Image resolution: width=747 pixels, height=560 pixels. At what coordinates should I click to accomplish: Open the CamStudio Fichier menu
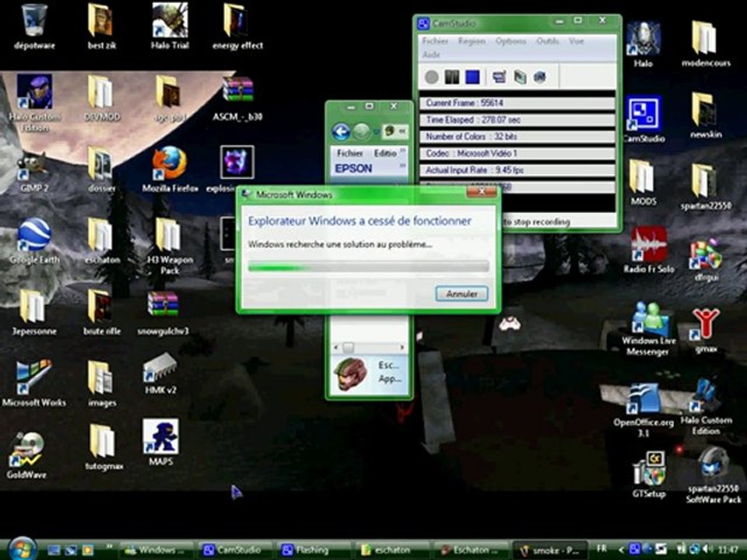435,41
